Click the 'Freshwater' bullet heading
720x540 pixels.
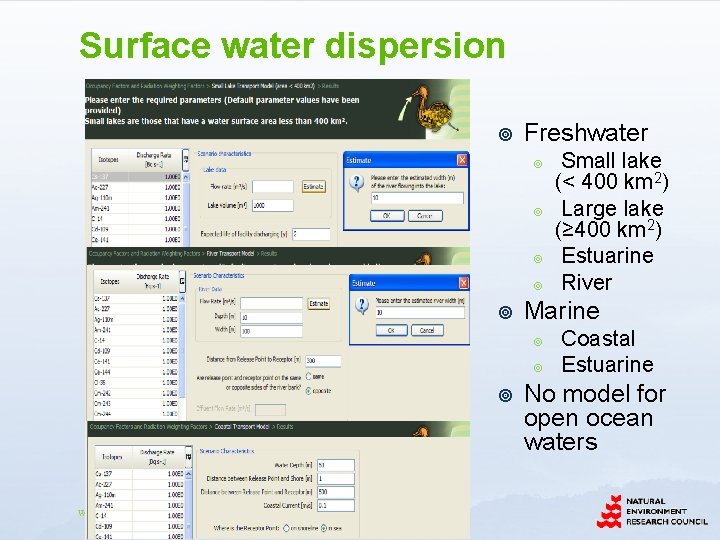586,133
